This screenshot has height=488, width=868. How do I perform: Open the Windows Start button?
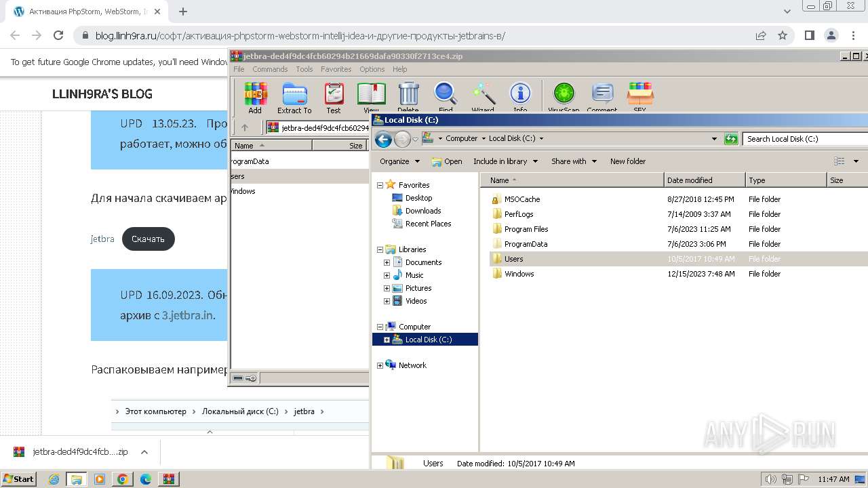point(18,479)
